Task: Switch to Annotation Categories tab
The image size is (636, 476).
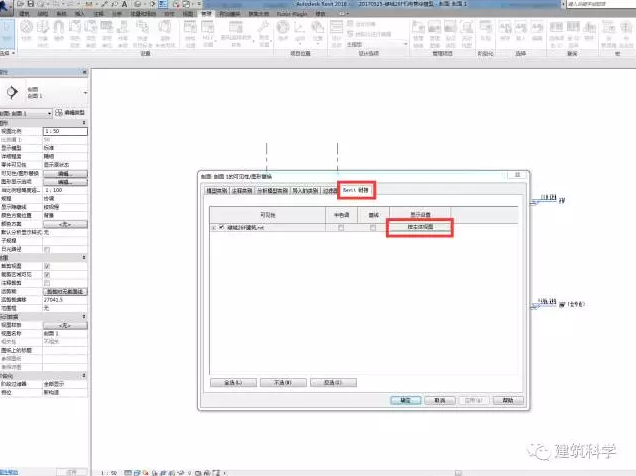Action: 242,191
